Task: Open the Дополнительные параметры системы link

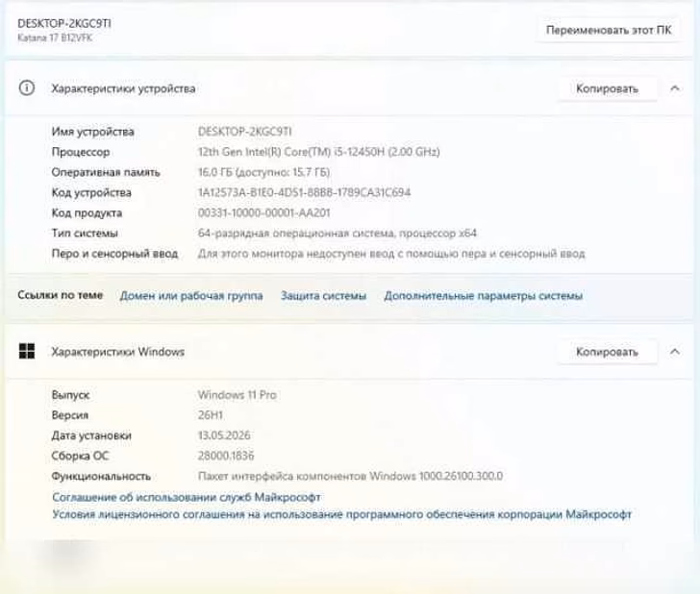Action: point(483,296)
